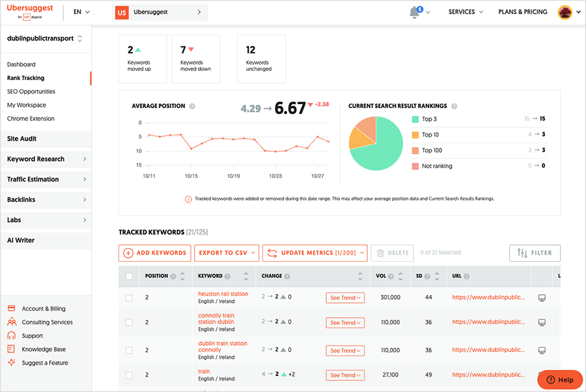Open the notifications bell icon
Viewport: 586px width, 392px height.
point(415,12)
